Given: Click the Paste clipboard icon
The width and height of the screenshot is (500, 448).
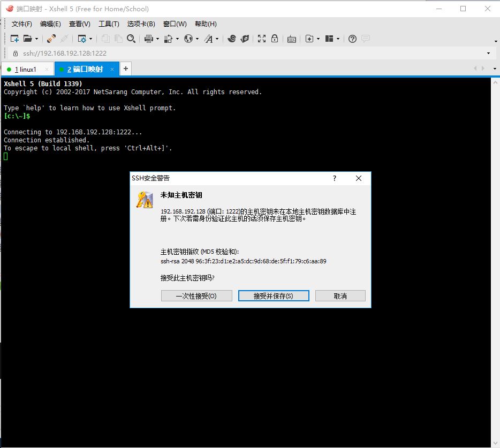Looking at the screenshot, I should [x=118, y=39].
